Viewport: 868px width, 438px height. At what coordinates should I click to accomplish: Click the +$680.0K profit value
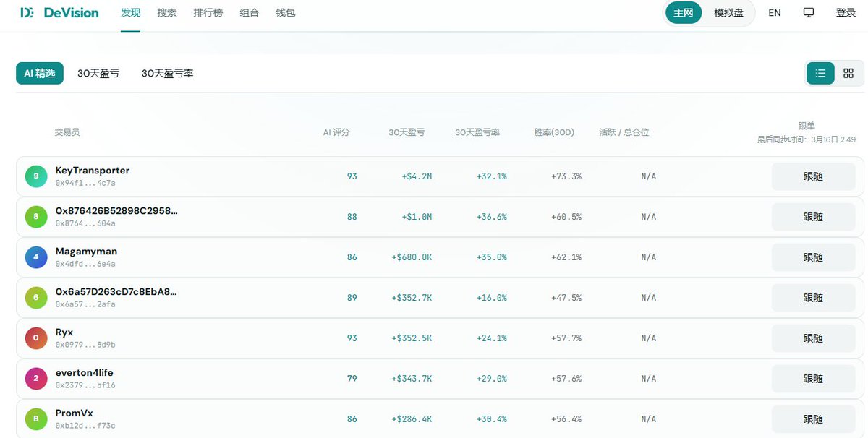(x=412, y=257)
